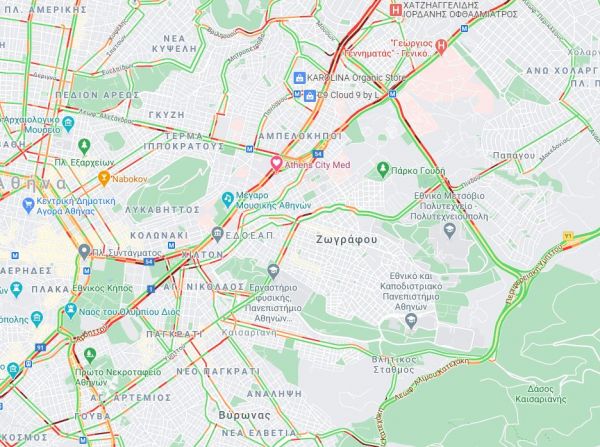The image size is (600, 447).
Task: Click the Ναός του Ολυμπίου Διός landmark icon
Action: (x=71, y=310)
